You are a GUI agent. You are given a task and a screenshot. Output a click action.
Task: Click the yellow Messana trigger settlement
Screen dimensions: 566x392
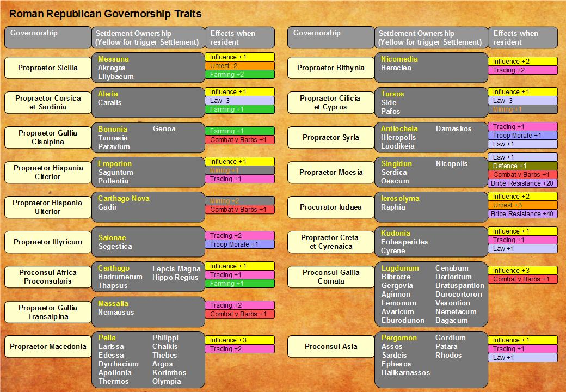(x=113, y=59)
